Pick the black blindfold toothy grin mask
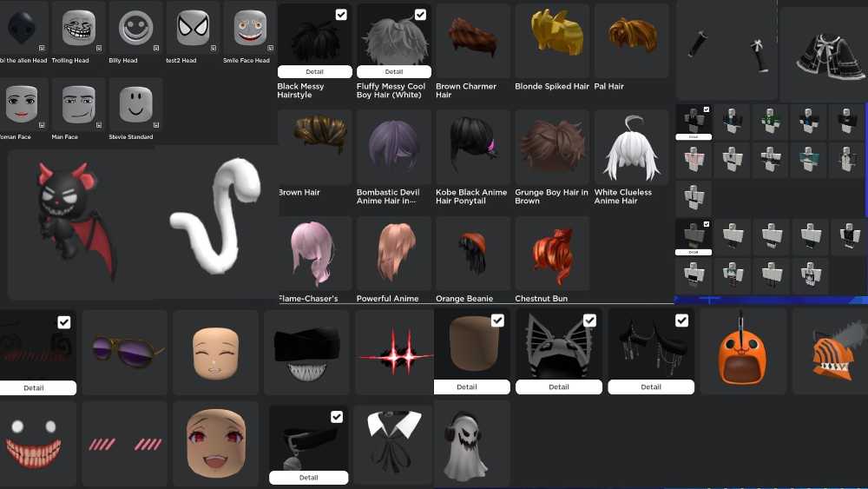 coord(306,353)
